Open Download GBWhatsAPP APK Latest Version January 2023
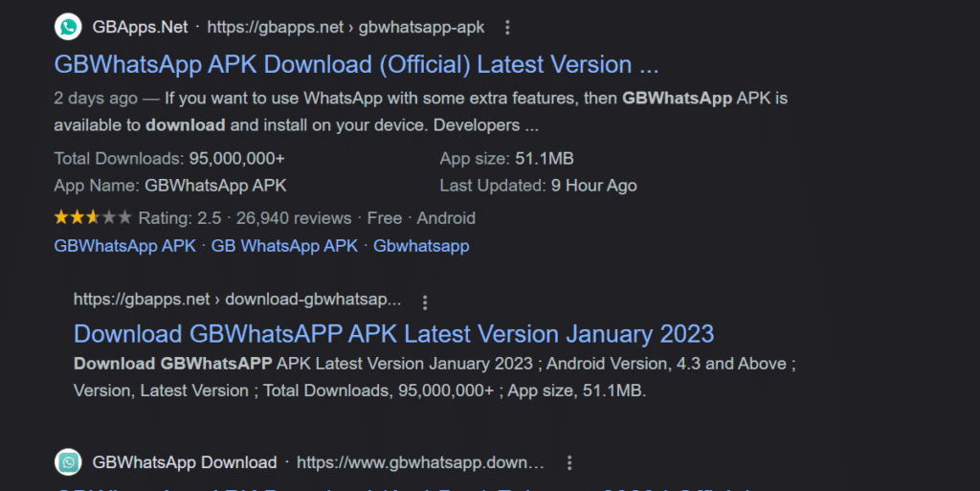The height and width of the screenshot is (491, 980). coord(393,334)
